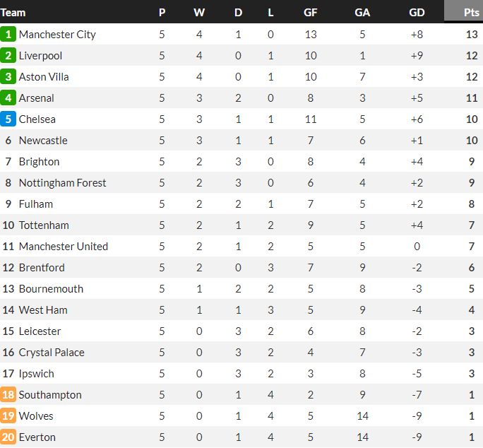483x448 pixels.
Task: Select the Tottenham team name
Action: pyautogui.click(x=44, y=225)
